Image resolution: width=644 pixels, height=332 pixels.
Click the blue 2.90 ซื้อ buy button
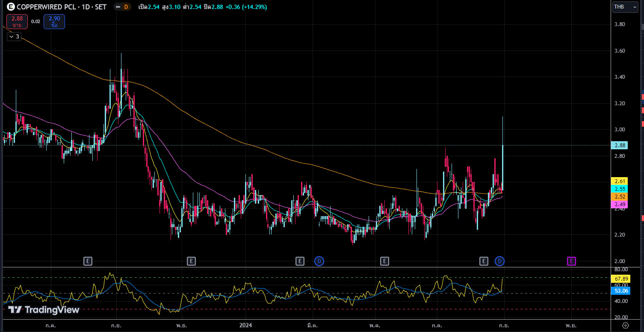point(54,22)
